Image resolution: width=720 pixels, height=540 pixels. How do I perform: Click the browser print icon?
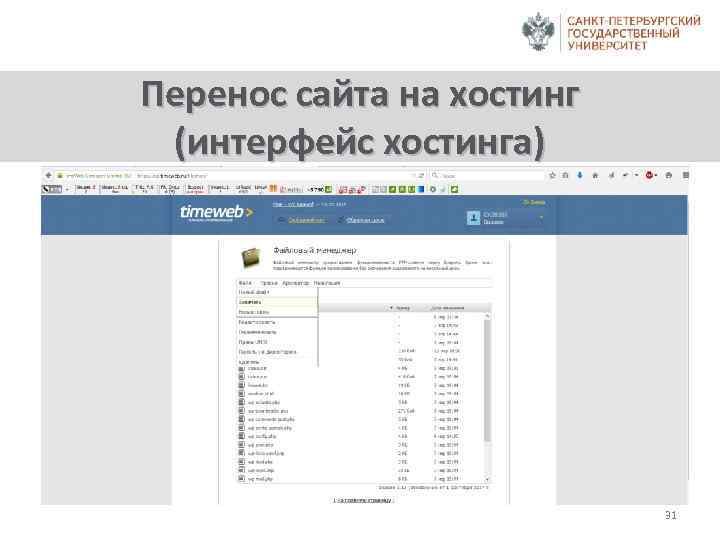pyautogui.click(x=669, y=175)
